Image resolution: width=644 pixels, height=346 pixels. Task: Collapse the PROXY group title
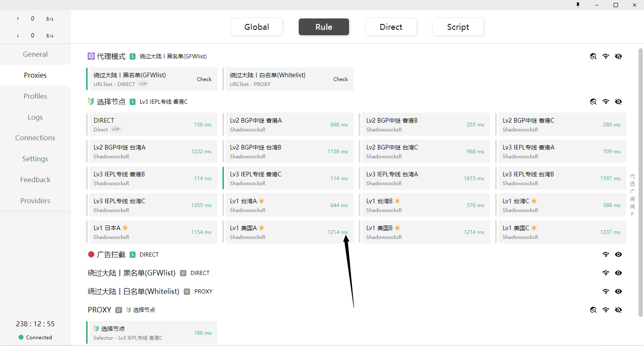(x=99, y=310)
